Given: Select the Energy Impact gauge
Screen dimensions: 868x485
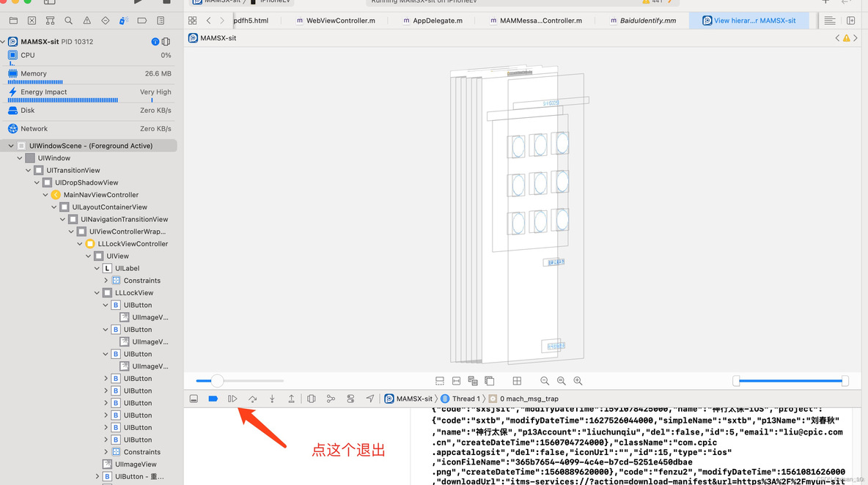Looking at the screenshot, I should tap(89, 95).
